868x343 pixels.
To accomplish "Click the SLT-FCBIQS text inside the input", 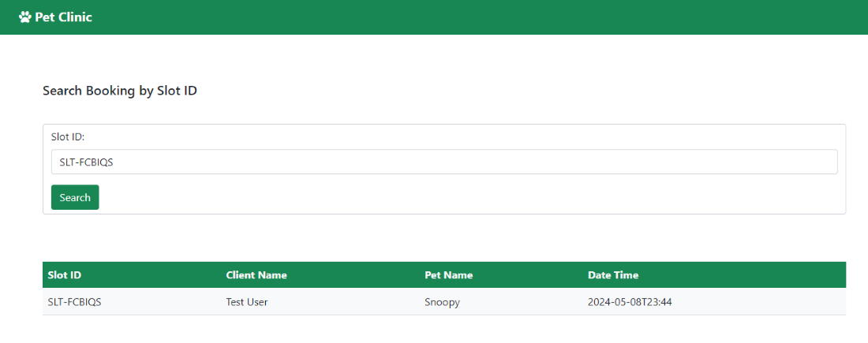I will [x=86, y=162].
